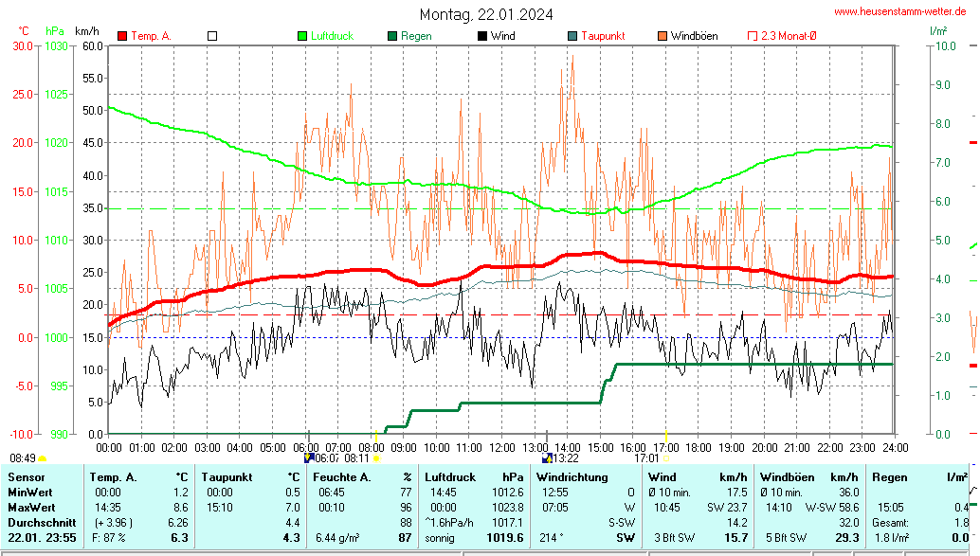Click the sunrise icon after 08:11
The image size is (980, 556).
(x=376, y=458)
